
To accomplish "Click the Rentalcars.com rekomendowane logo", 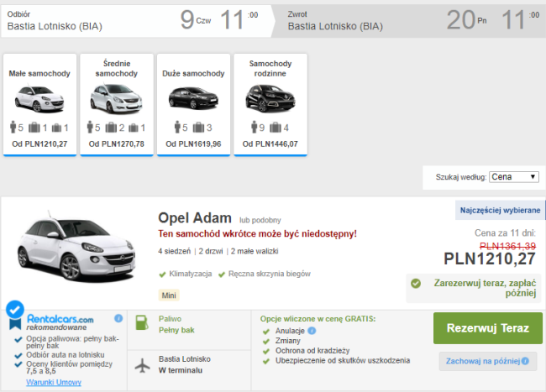I will [60, 322].
